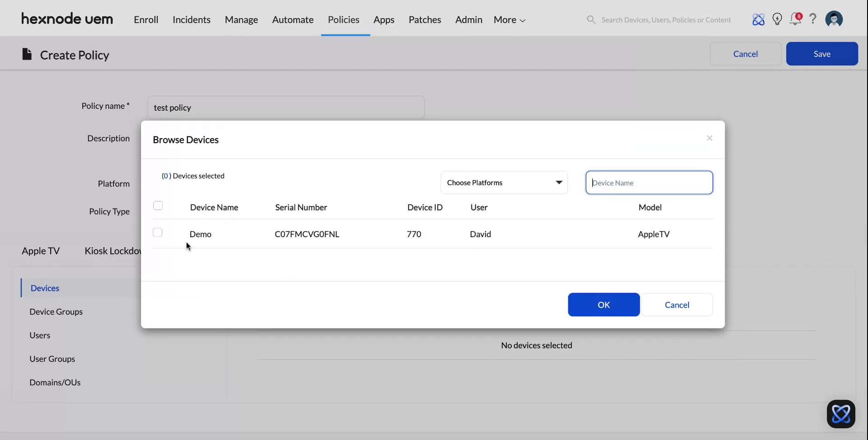Open the Choose Platforms dropdown
Viewport: 868px width, 440px height.
pos(504,183)
